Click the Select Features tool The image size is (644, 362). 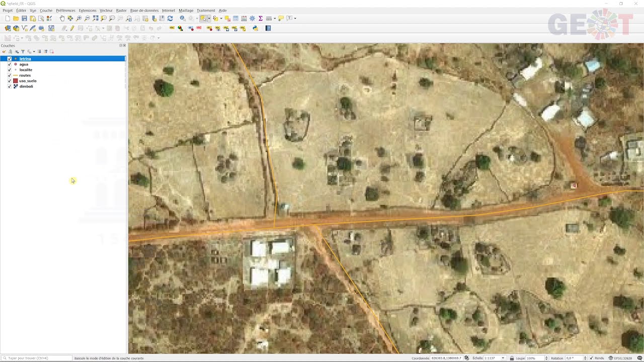tap(203, 18)
